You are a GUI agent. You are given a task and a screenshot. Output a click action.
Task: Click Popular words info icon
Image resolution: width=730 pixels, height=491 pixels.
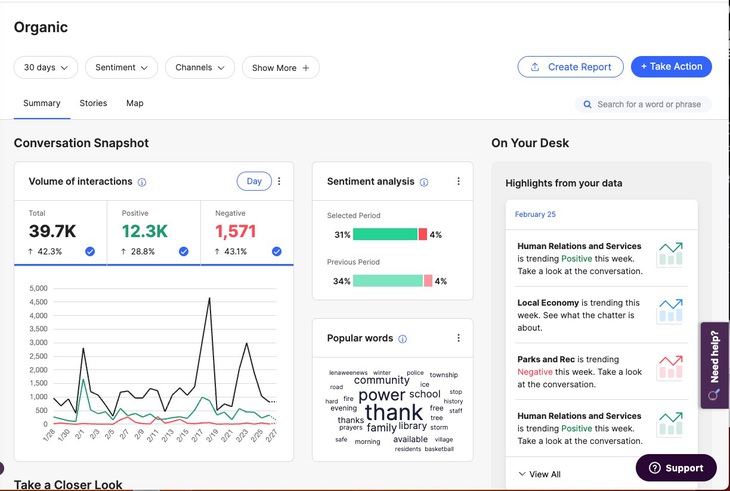(403, 339)
